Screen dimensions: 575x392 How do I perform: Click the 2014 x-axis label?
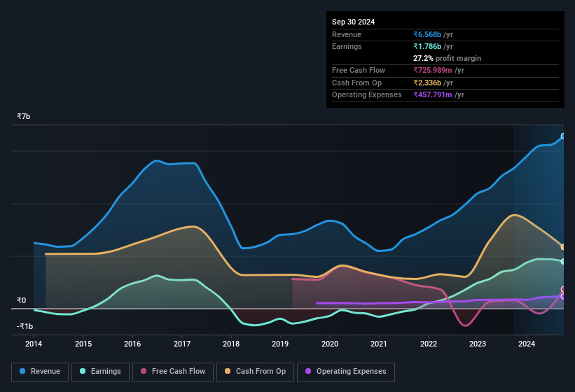coord(34,344)
